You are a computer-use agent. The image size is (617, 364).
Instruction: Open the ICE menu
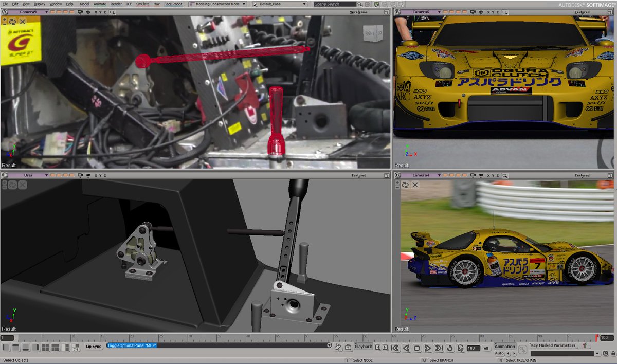click(x=129, y=4)
